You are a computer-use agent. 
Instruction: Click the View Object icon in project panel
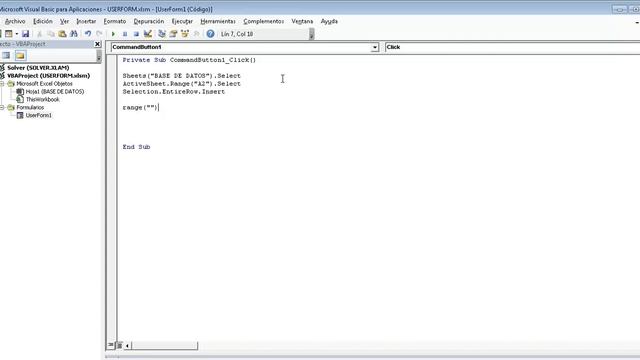click(6, 56)
